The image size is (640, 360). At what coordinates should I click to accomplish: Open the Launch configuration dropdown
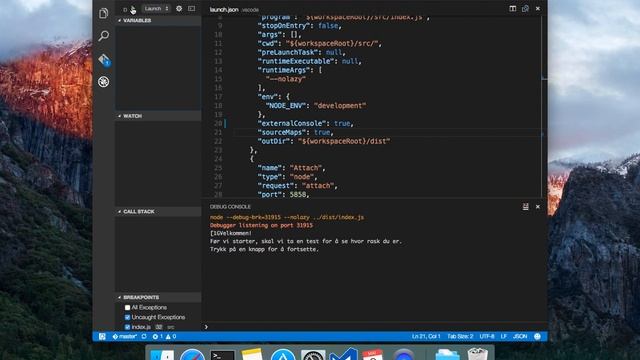point(156,9)
